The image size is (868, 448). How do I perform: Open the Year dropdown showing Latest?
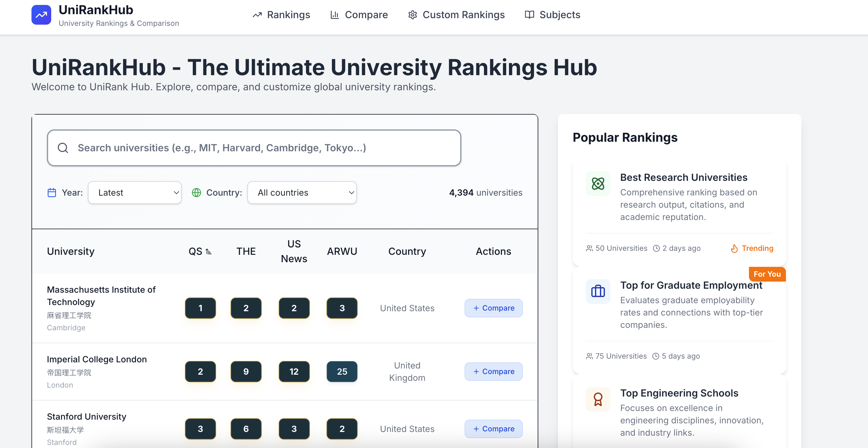coord(135,193)
